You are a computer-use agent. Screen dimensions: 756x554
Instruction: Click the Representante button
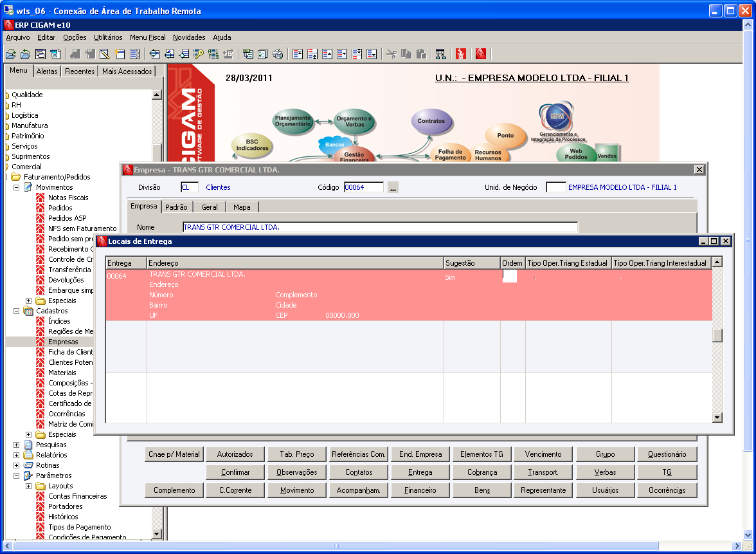(543, 490)
